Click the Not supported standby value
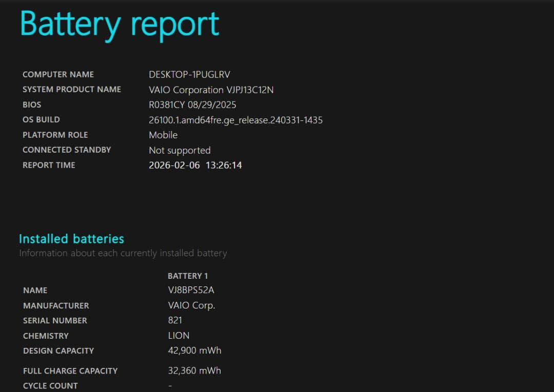 [180, 150]
